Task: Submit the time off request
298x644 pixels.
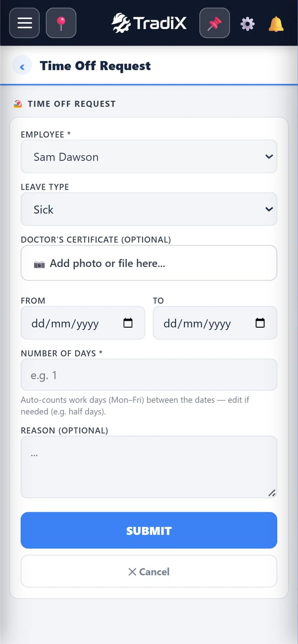Action: [149, 530]
